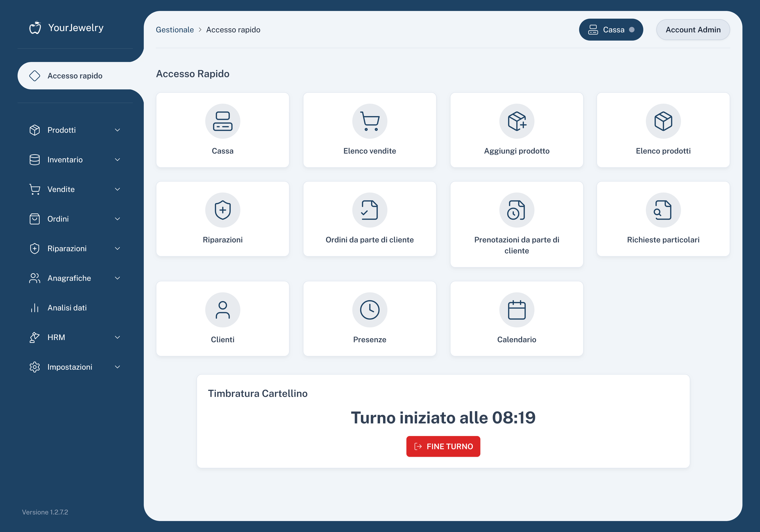
Task: Click the YourJewelry apple logo icon
Action: click(35, 28)
